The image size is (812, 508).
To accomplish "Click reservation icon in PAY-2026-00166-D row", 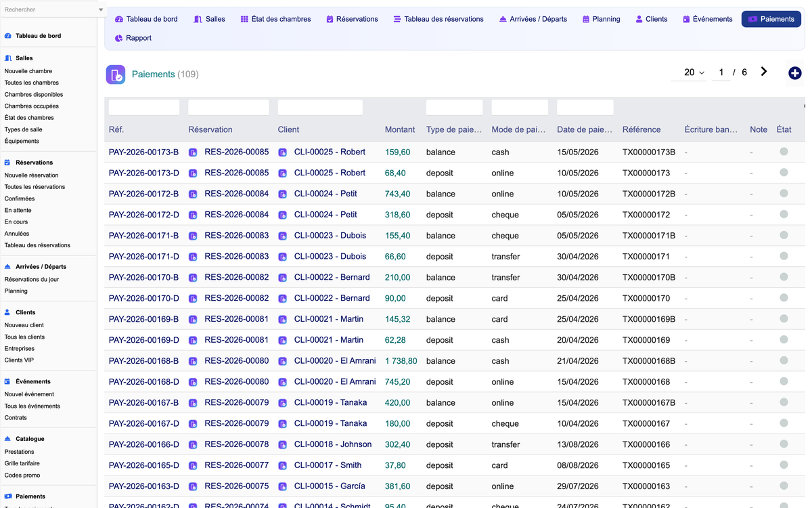I will pyautogui.click(x=193, y=445).
